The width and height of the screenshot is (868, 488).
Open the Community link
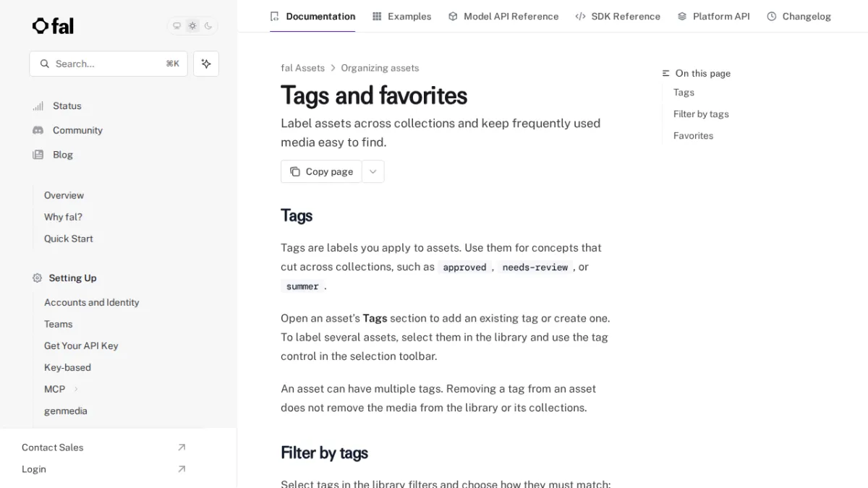click(x=77, y=130)
